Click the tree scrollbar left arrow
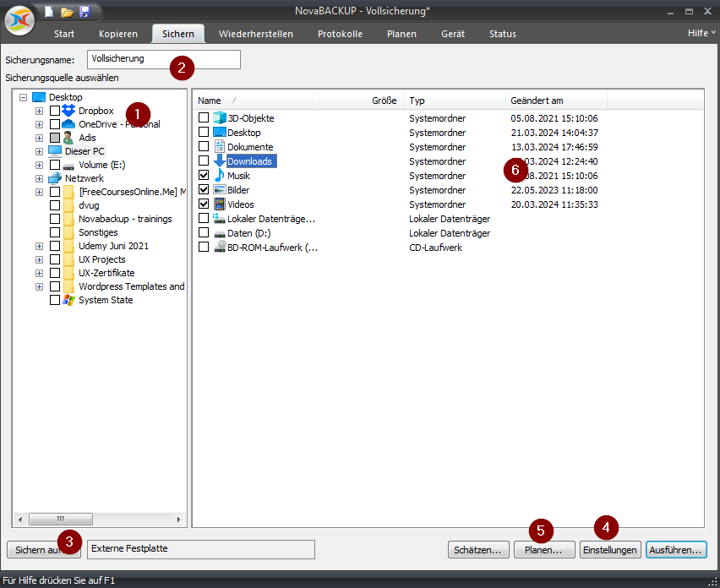The width and height of the screenshot is (720, 588). [x=20, y=520]
